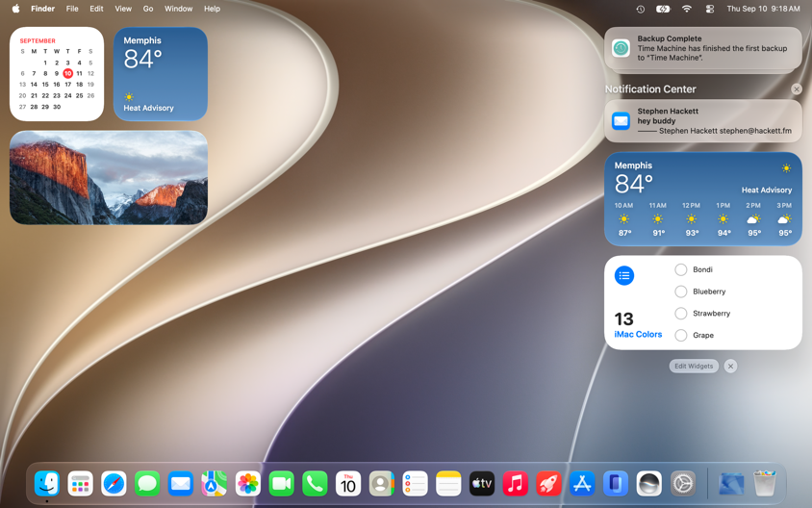Click today's date 10 in calendar widget
The height and width of the screenshot is (508, 812).
(68, 73)
